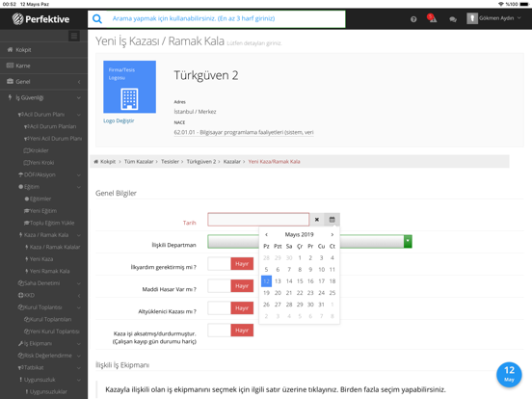Click the NACE code 62.01.01 field

pyautogui.click(x=244, y=132)
